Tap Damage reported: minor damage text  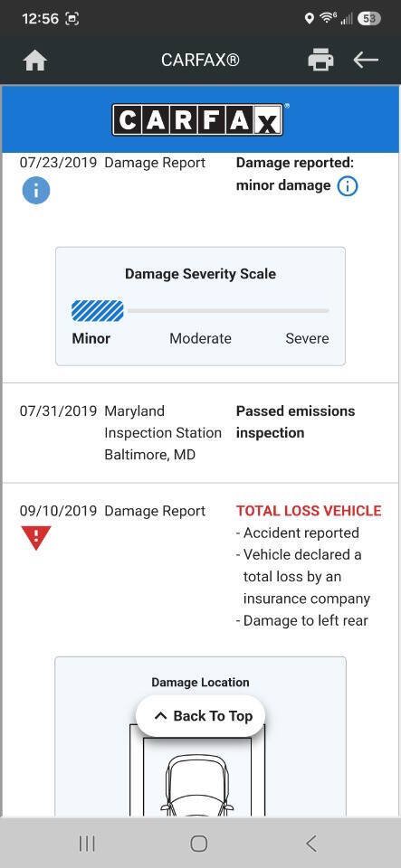coord(295,174)
